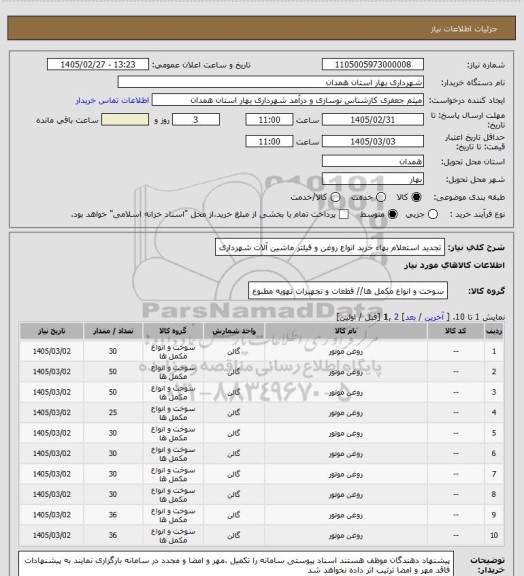Open اطلاعات تماس خریدار link
This screenshot has width=524, height=576.
(112, 100)
